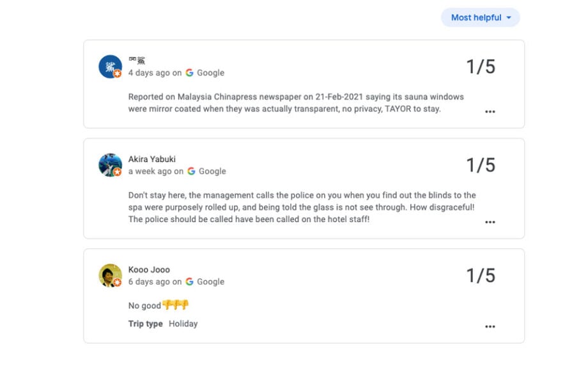Screen dimensions: 588x368
Task: Open the Akira Yabuki reviewer name
Action: (x=152, y=159)
